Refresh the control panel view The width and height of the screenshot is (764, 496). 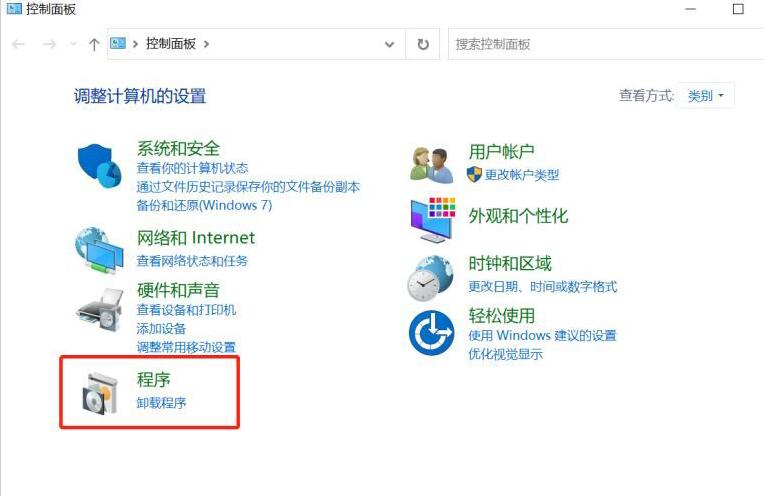click(x=423, y=44)
